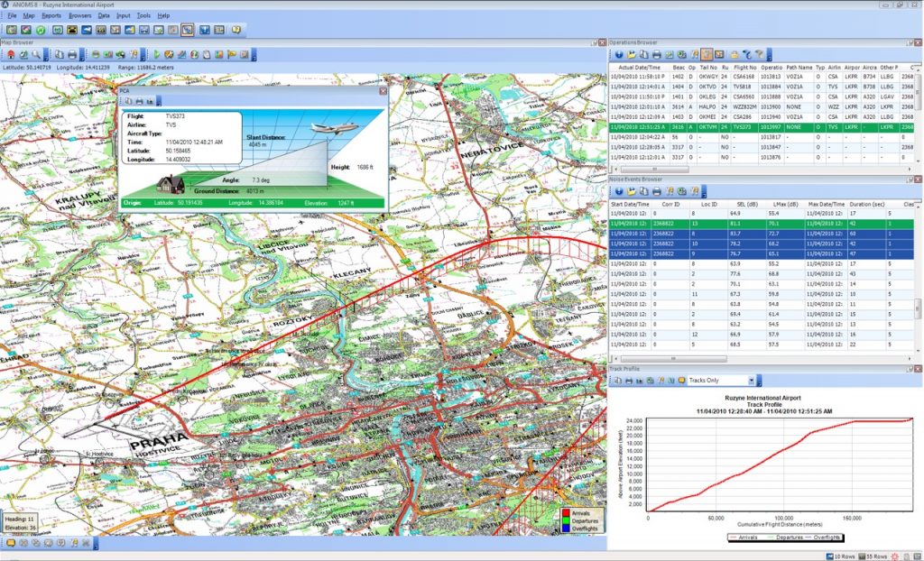Toggle auto-hide pin on Operations Browser panel
Viewport: 924px width, 561px height.
pos(910,42)
